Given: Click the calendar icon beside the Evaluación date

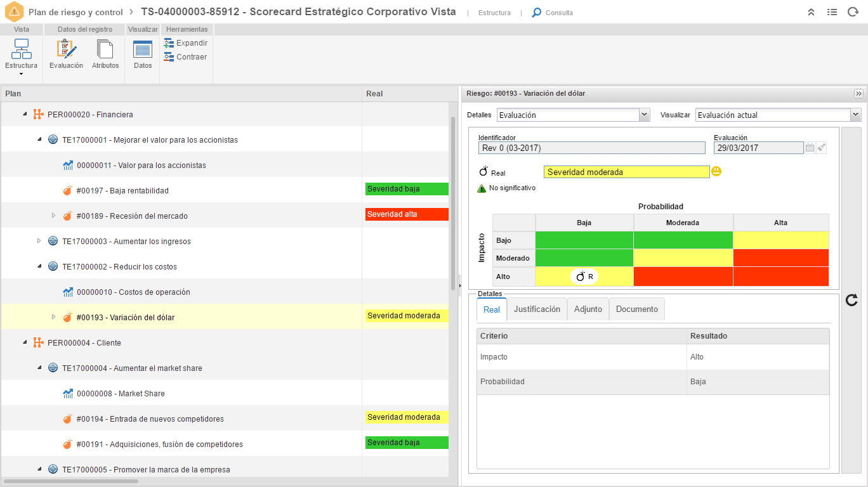Looking at the screenshot, I should coord(810,148).
